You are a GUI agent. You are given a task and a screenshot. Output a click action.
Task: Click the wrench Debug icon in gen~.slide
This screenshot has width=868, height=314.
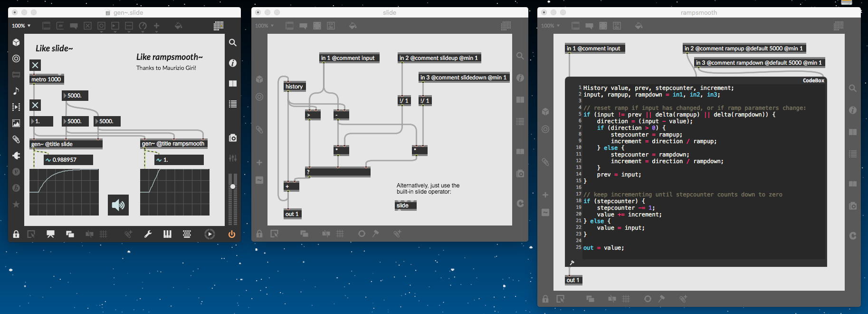point(148,234)
